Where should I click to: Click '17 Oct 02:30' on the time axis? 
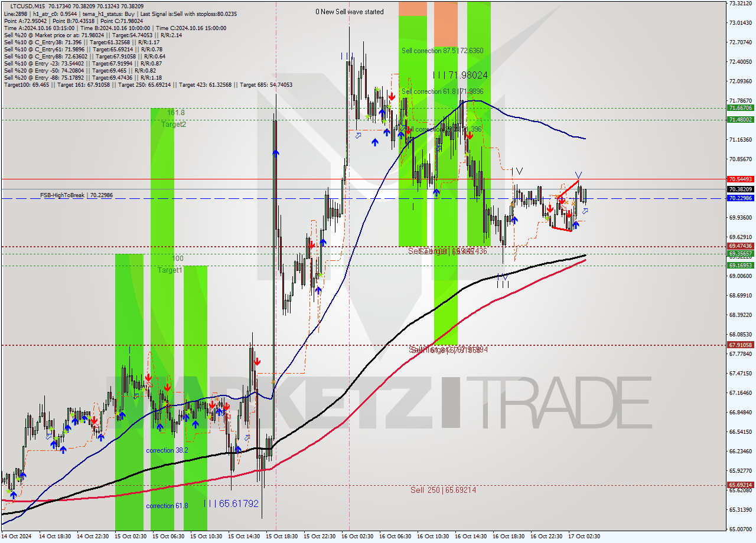tap(584, 537)
